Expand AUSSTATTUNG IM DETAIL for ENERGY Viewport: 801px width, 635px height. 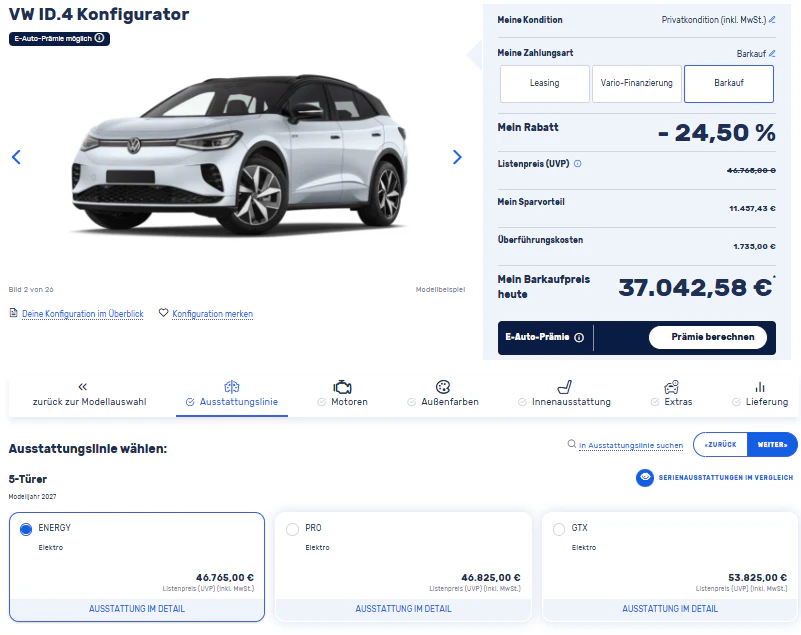(x=137, y=609)
